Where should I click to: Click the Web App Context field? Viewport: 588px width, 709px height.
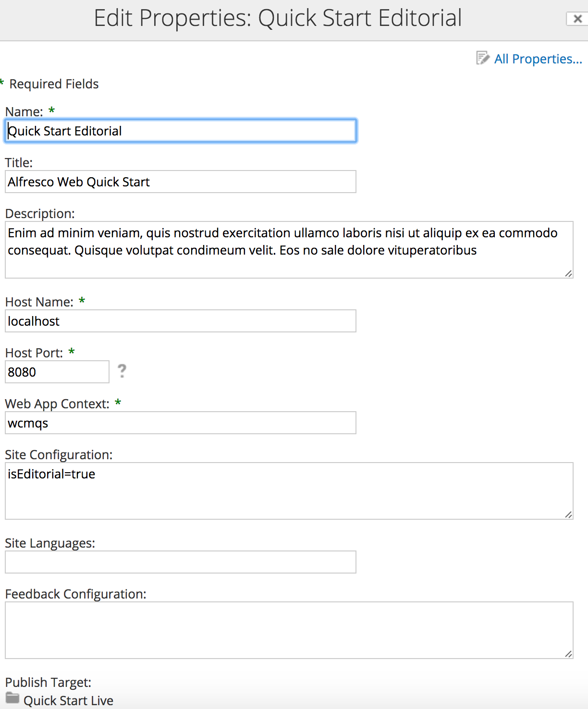(x=181, y=423)
